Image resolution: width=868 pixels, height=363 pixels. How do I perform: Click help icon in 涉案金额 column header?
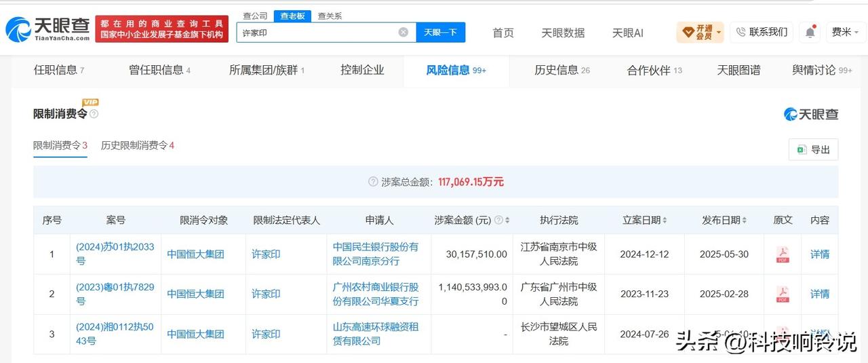point(498,221)
